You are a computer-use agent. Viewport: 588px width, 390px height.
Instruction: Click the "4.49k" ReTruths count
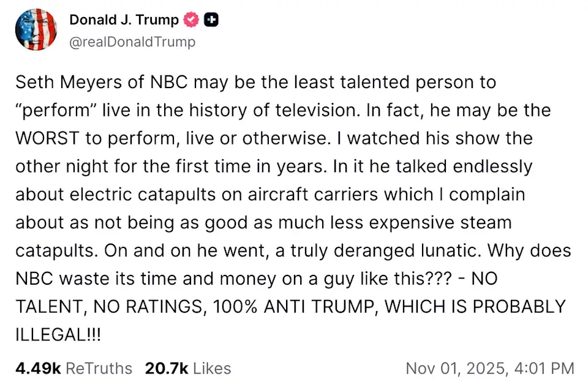pyautogui.click(x=37, y=368)
